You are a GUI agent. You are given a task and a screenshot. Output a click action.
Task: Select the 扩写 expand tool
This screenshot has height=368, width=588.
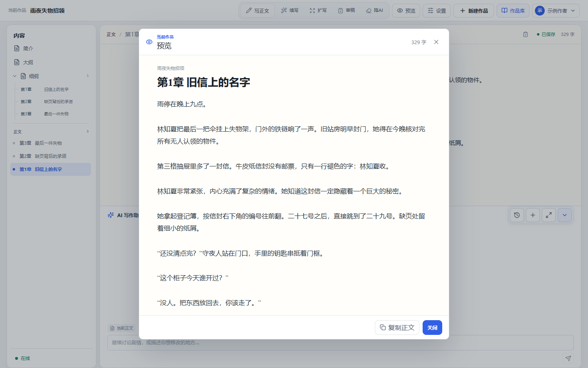click(x=318, y=11)
